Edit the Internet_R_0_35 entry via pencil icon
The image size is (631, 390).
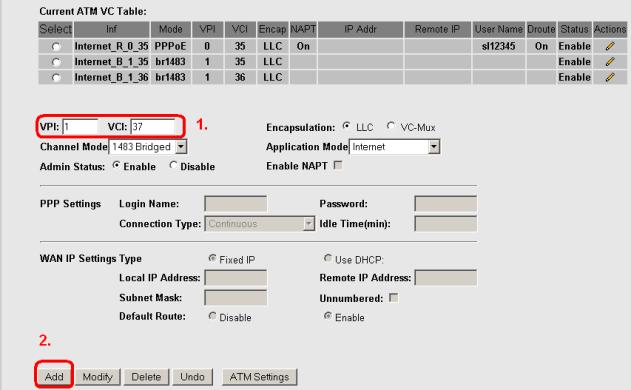(x=610, y=46)
